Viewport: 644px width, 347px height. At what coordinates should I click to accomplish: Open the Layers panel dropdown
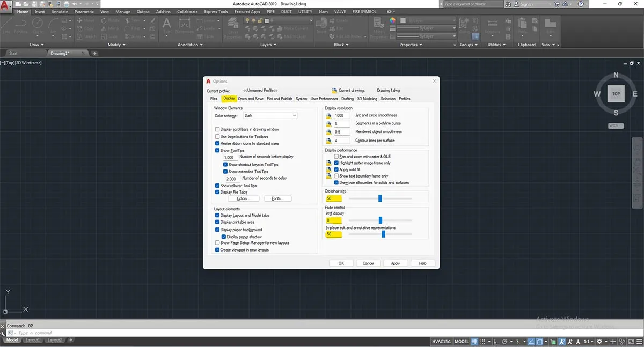[x=274, y=45]
